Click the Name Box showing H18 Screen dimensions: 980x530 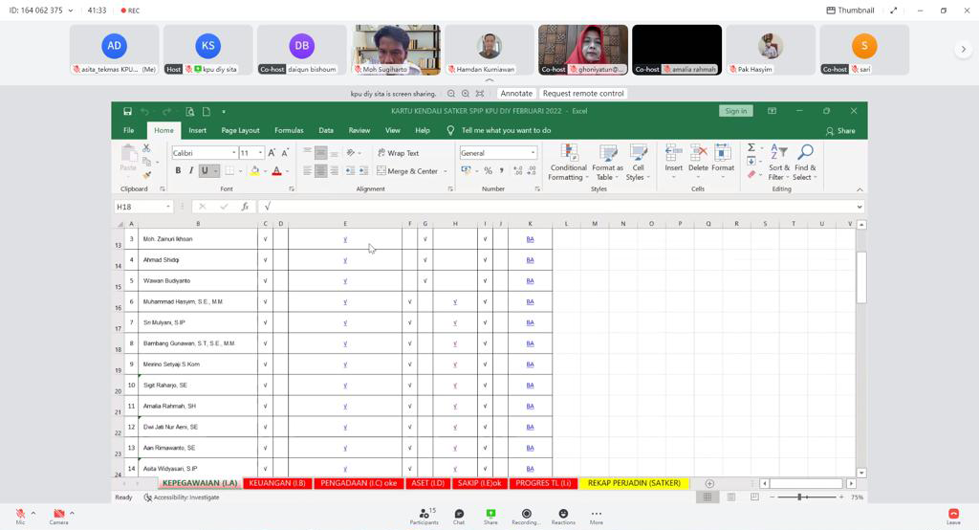pyautogui.click(x=139, y=207)
